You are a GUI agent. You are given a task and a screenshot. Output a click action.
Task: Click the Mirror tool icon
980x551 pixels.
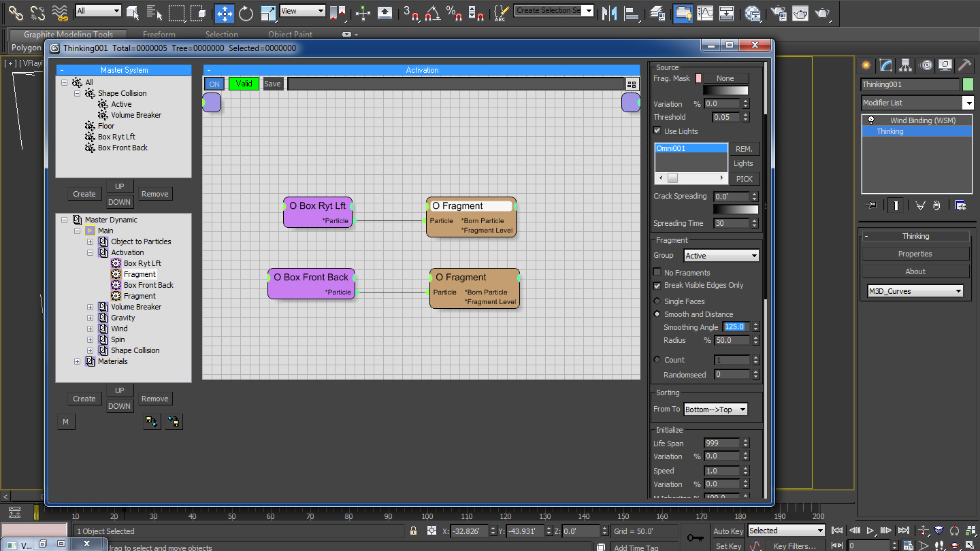(610, 12)
